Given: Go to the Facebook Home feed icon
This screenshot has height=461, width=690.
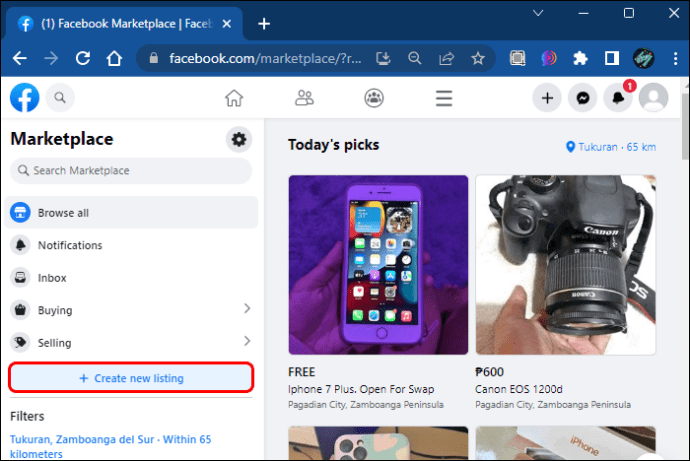Looking at the screenshot, I should pos(234,98).
